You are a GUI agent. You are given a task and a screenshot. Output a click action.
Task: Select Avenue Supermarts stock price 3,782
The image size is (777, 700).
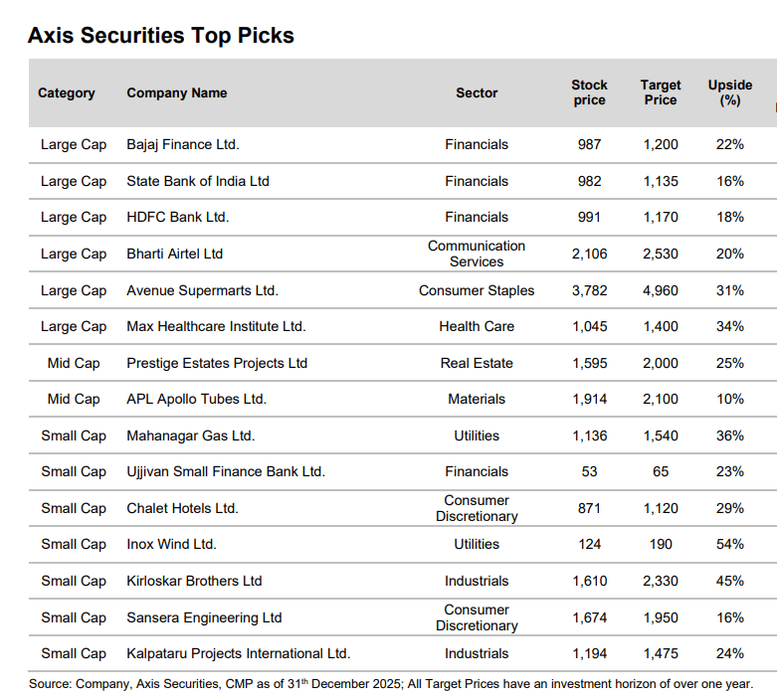pyautogui.click(x=589, y=290)
